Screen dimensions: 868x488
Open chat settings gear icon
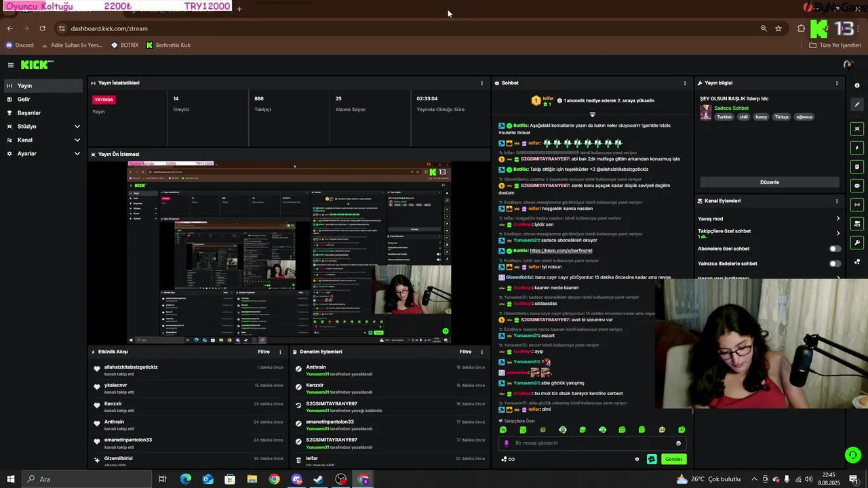tap(637, 460)
